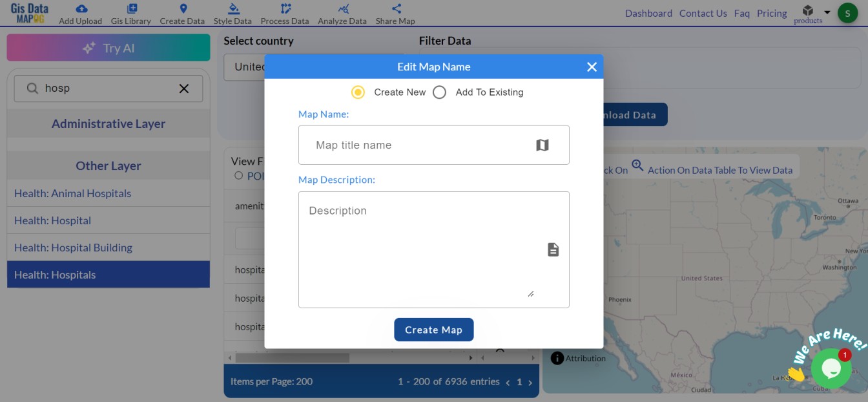Select the Create Data tool
Viewport: 868px width, 402px height.
coord(181,13)
